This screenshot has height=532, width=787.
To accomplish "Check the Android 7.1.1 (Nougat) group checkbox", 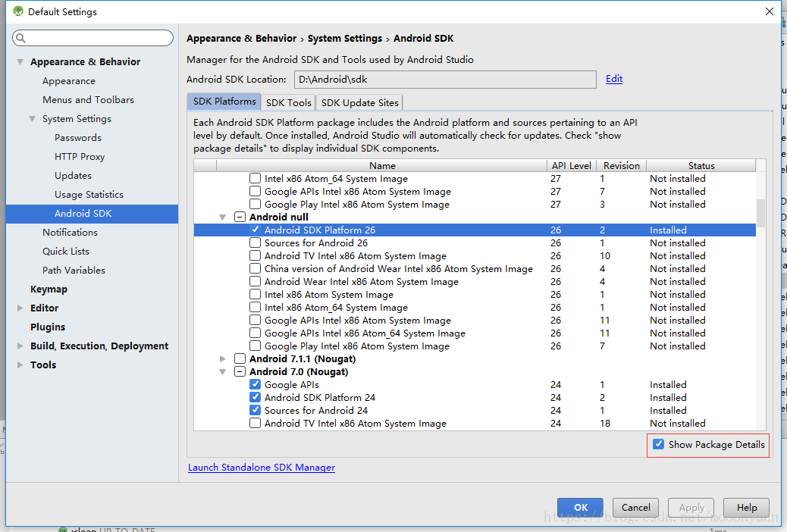I will (x=240, y=359).
